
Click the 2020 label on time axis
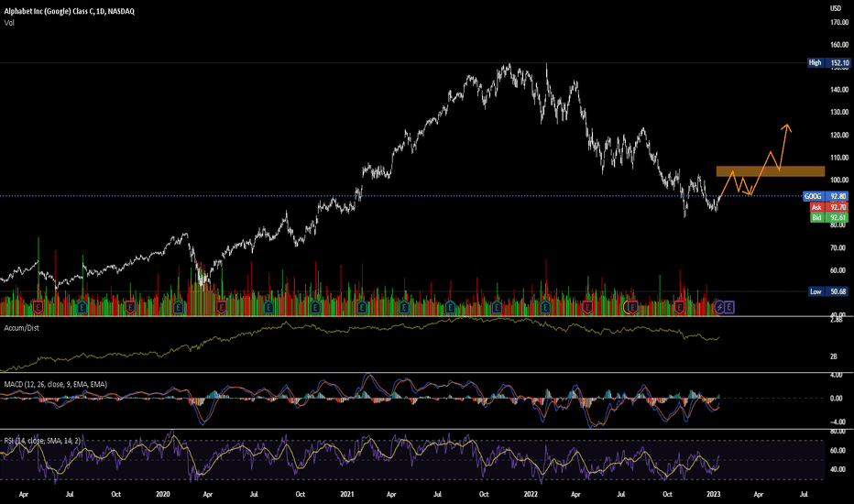point(163,494)
